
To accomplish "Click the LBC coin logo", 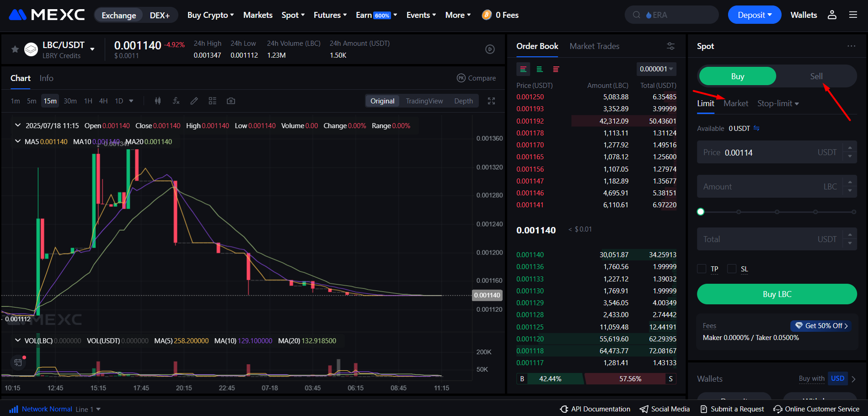I will (x=31, y=49).
